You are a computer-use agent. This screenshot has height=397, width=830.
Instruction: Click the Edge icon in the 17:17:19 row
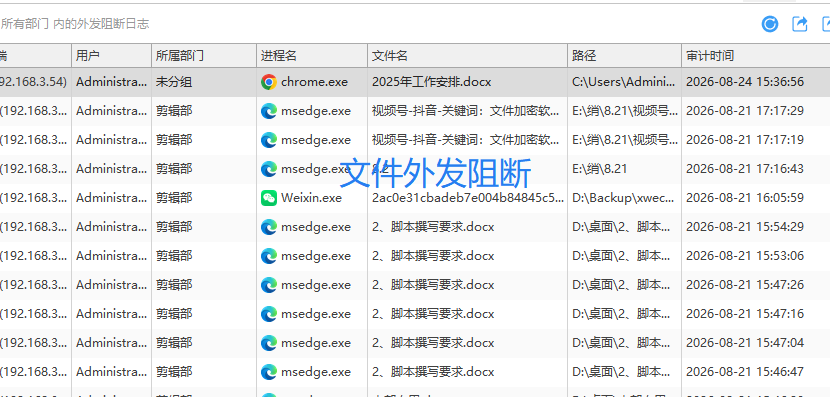269,140
